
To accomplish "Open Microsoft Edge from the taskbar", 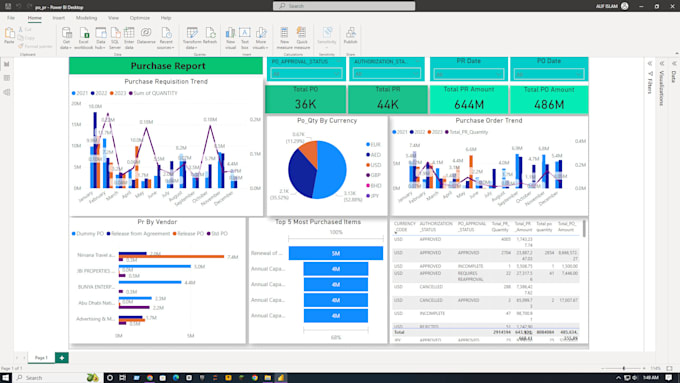I will tap(176, 378).
